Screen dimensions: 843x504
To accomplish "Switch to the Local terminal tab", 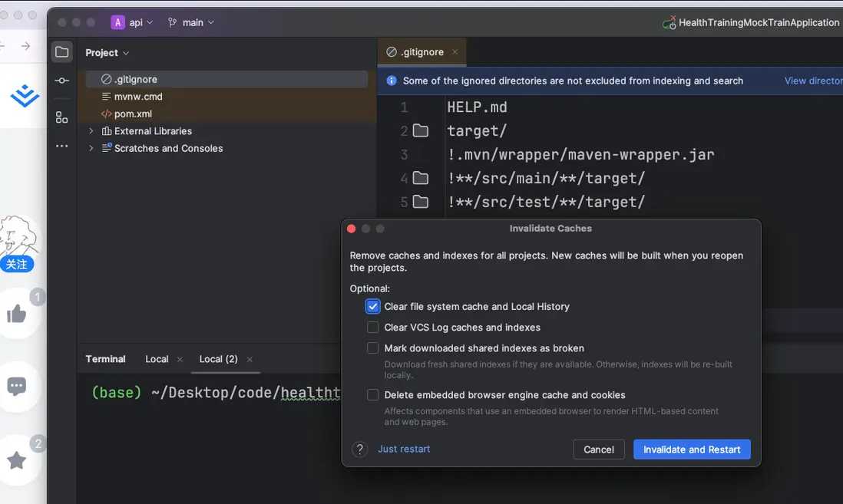I will [x=157, y=359].
